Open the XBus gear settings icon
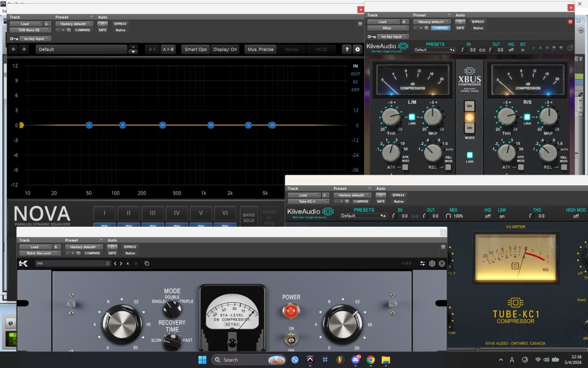 pos(570,48)
